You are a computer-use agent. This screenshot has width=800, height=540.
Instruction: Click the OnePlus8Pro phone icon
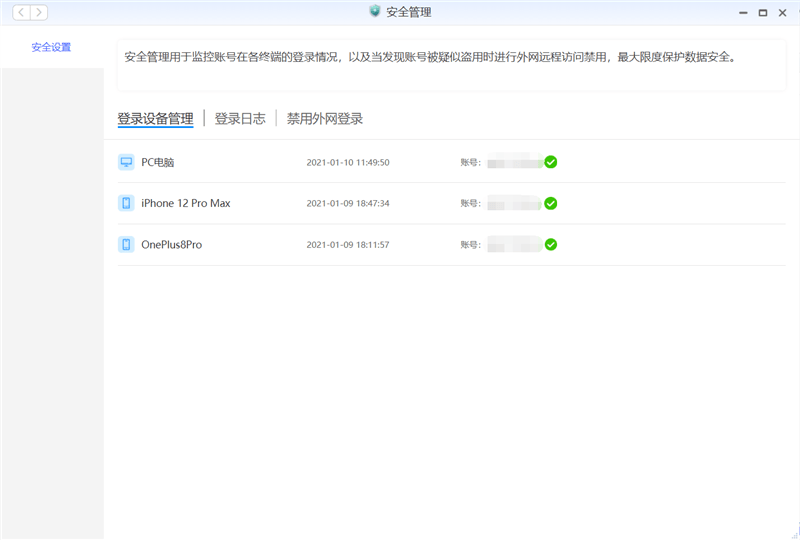click(126, 244)
